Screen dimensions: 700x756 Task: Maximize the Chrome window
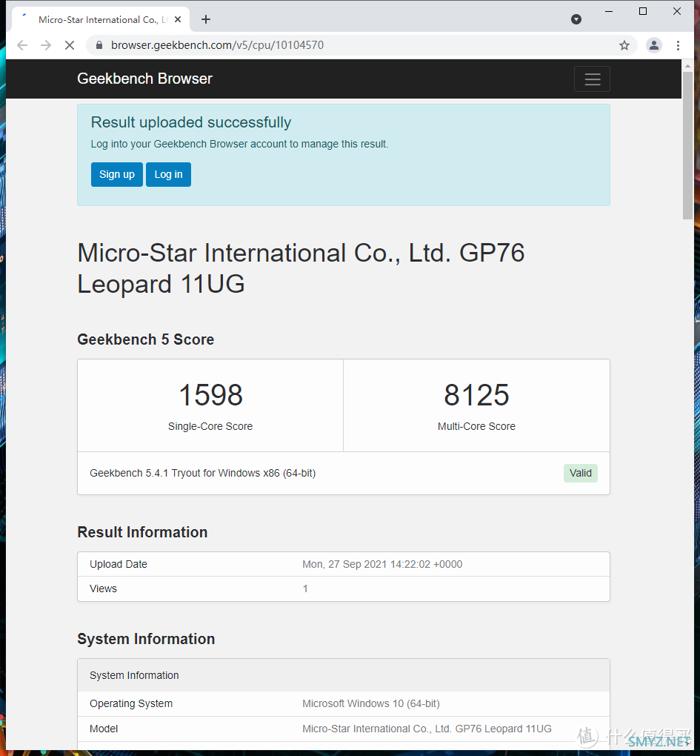pos(643,12)
